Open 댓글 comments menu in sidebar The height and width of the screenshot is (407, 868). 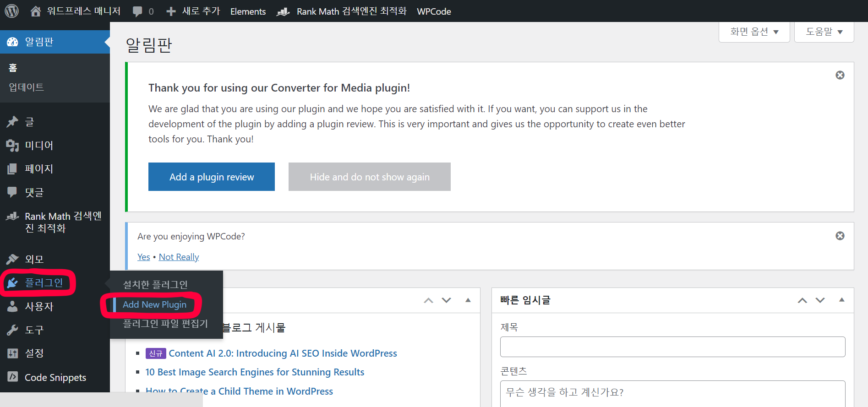(34, 192)
